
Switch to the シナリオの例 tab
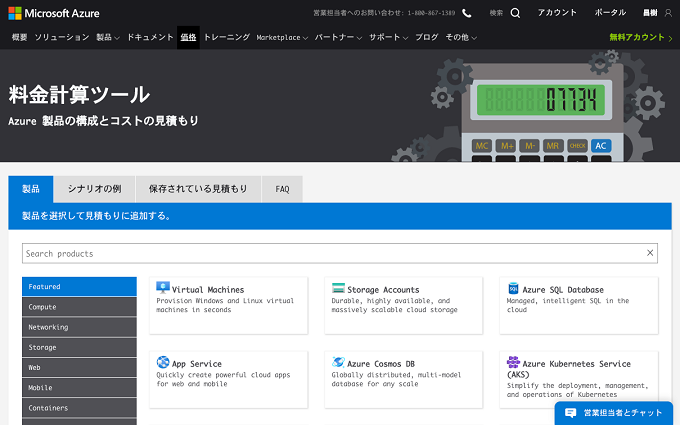point(95,189)
